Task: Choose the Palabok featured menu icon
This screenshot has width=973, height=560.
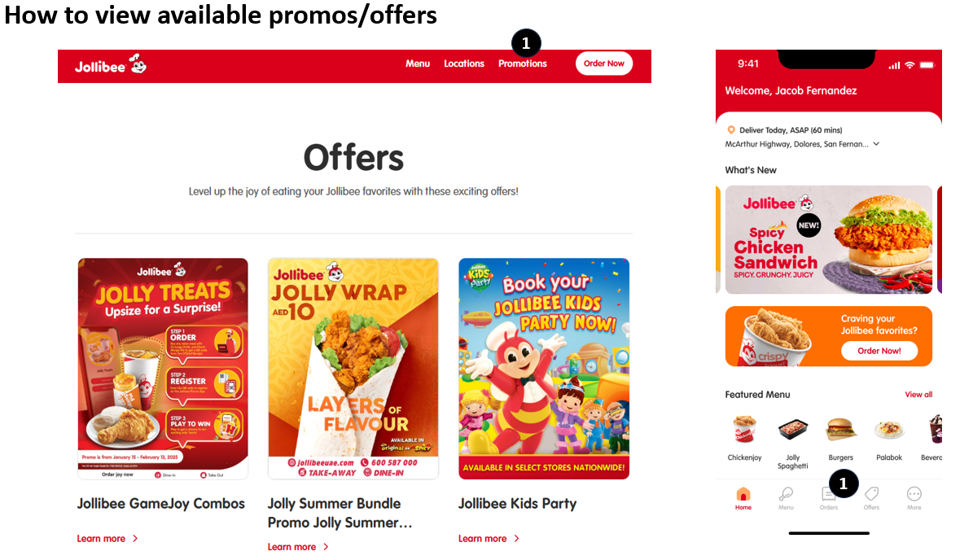Action: tap(888, 429)
